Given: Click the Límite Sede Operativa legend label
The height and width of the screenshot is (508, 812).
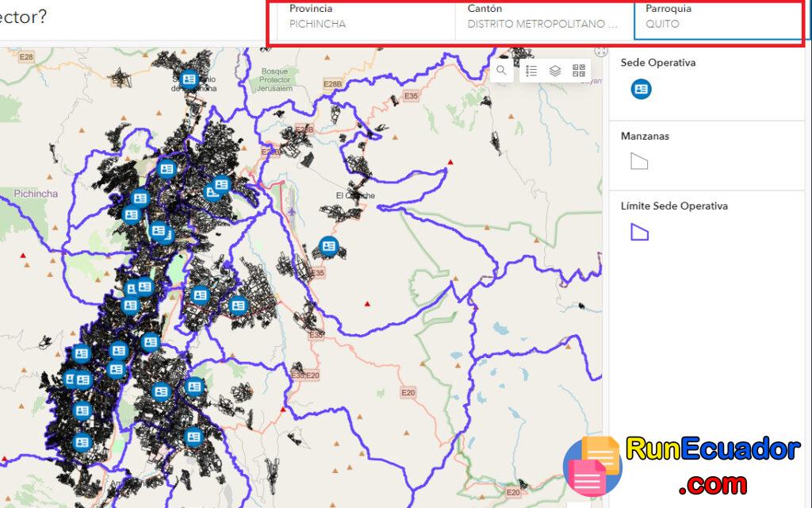Looking at the screenshot, I should [674, 206].
